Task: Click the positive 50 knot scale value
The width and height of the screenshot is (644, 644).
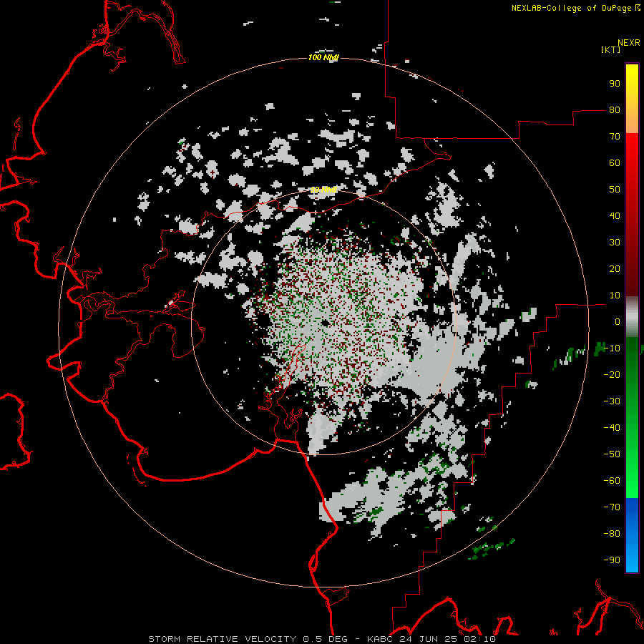Action: [x=615, y=190]
